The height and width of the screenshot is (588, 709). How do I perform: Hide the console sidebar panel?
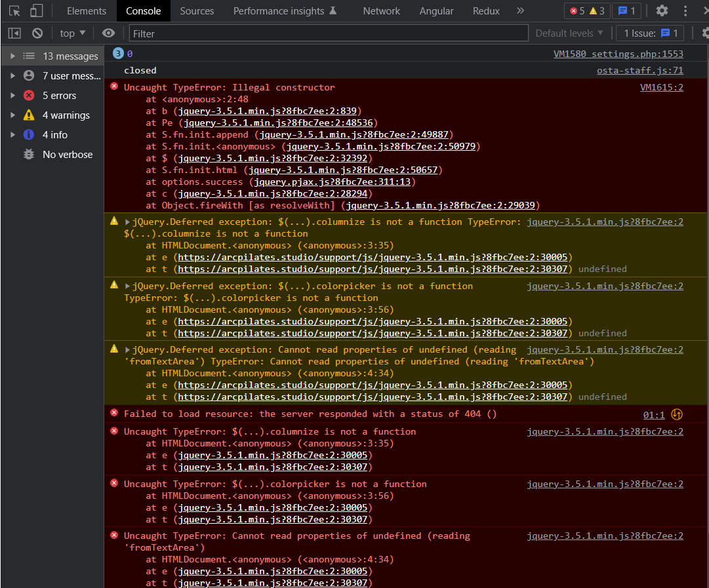tap(14, 33)
